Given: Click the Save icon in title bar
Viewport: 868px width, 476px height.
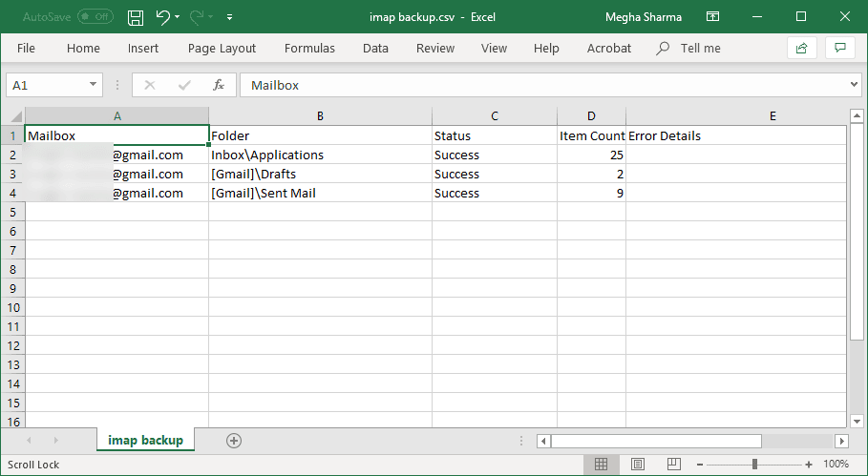Looking at the screenshot, I should coord(136,17).
